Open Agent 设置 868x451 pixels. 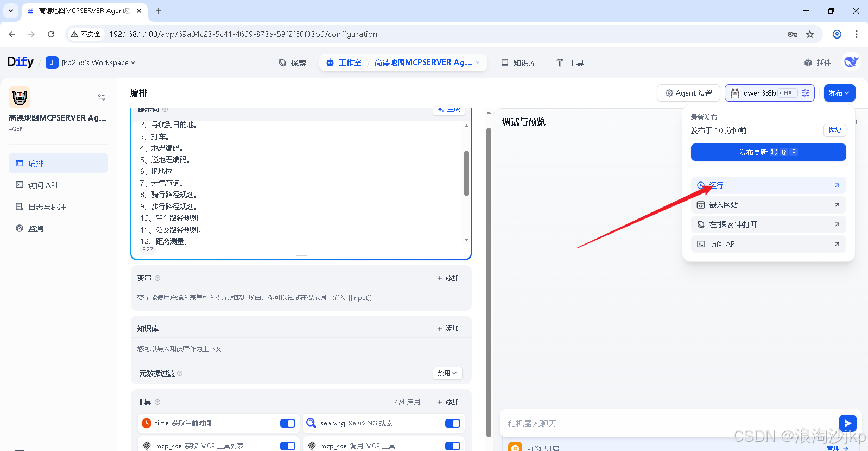pos(688,93)
